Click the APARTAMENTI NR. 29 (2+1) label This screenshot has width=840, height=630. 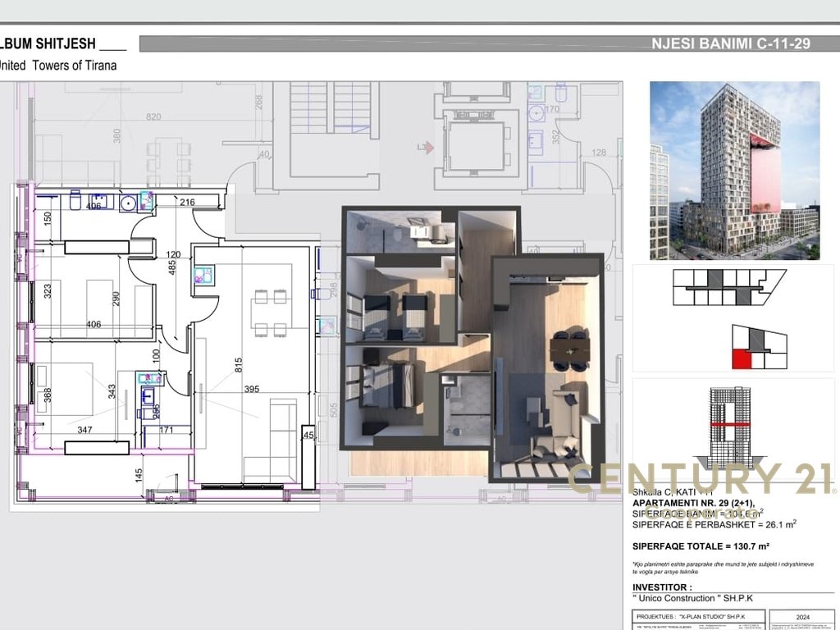point(693,502)
